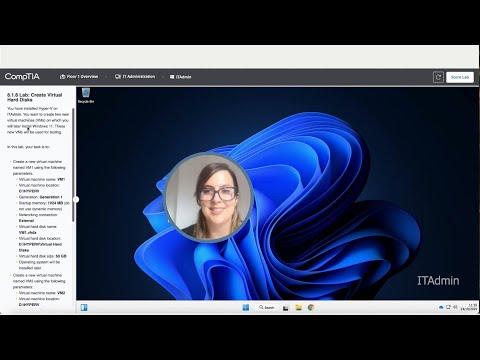Click the Score Lab button
Image resolution: width=480 pixels, height=360 pixels.
click(x=460, y=77)
